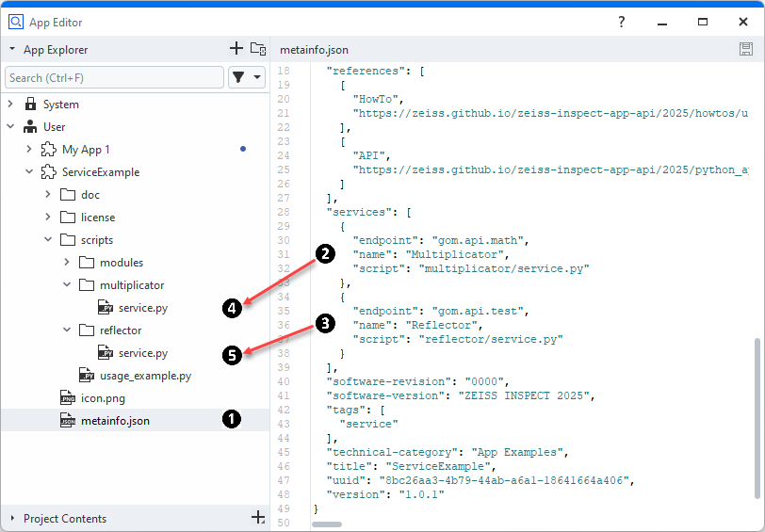
Task: Click the icon.png file icon
Action: click(68, 398)
